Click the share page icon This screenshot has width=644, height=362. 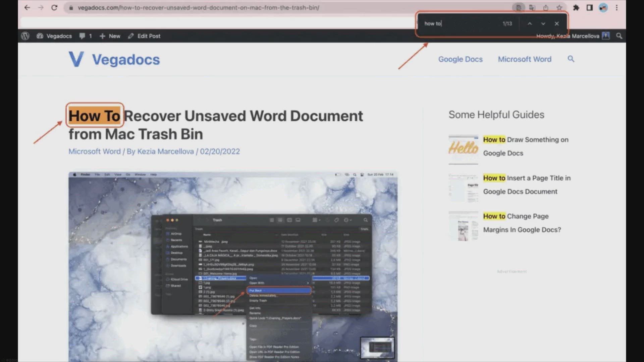coord(546,7)
